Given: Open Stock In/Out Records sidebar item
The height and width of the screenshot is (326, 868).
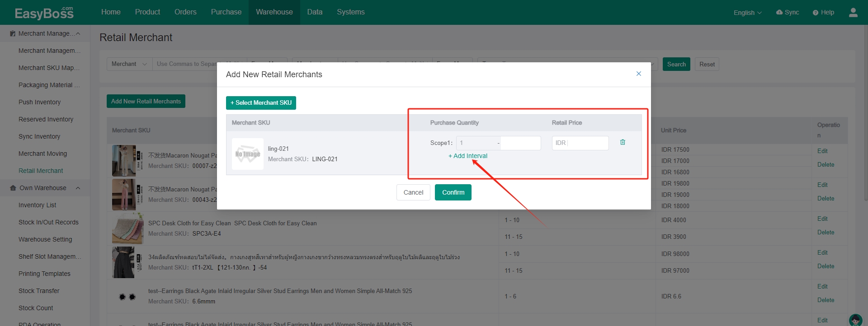Looking at the screenshot, I should 48,222.
